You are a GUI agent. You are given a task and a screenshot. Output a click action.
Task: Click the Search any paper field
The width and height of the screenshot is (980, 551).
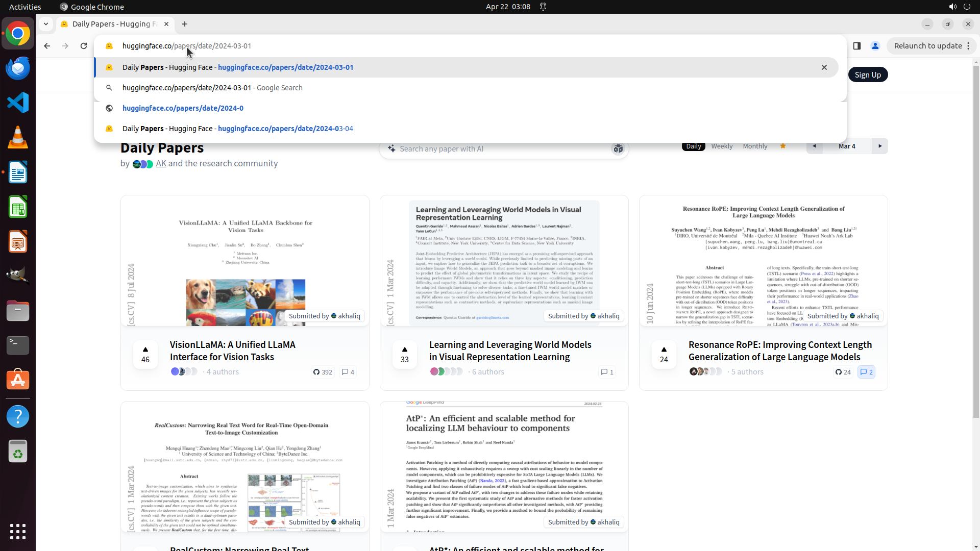500,148
